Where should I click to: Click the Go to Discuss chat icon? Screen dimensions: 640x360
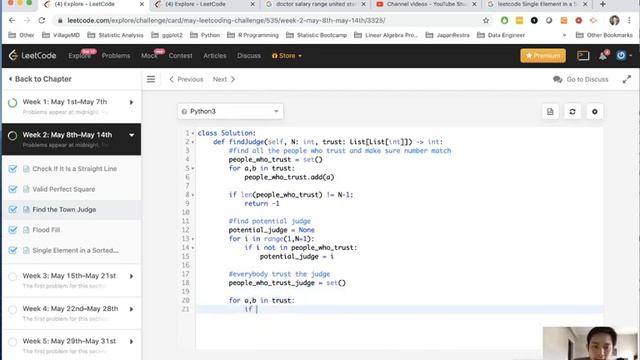[558, 80]
